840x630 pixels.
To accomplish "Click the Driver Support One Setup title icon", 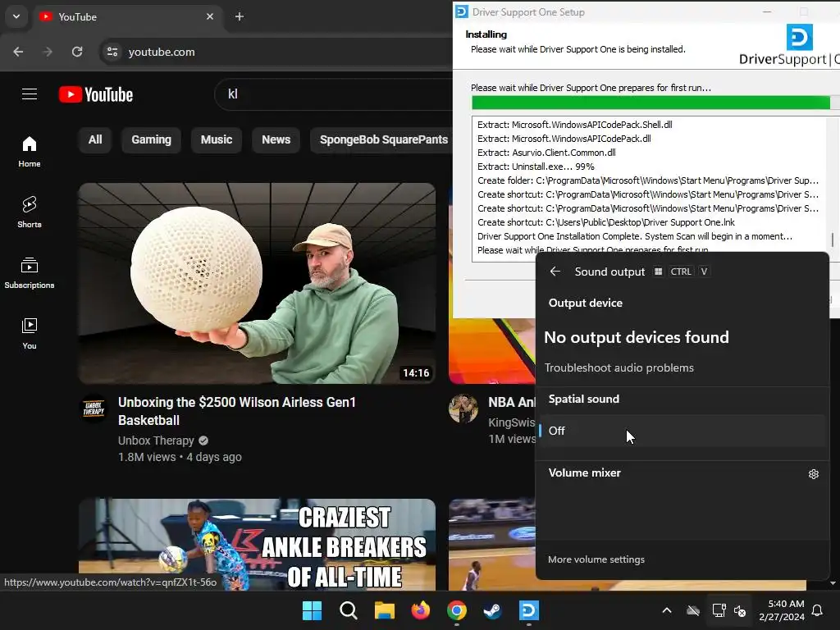I will [462, 11].
